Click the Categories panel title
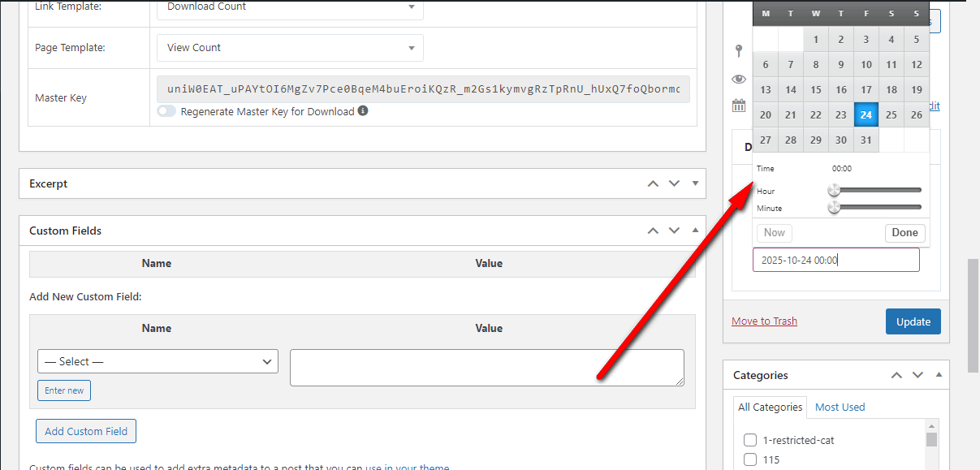This screenshot has height=470, width=980. [761, 375]
